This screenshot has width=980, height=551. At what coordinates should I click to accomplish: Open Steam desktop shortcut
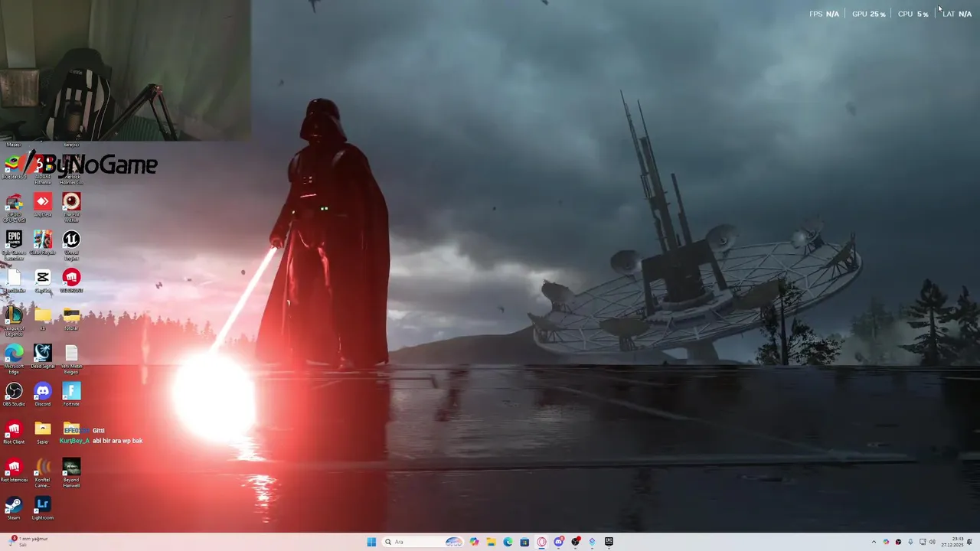pyautogui.click(x=14, y=507)
